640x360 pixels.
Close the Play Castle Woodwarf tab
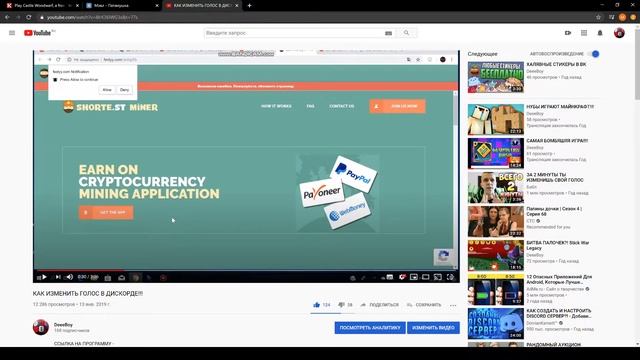[x=78, y=6]
